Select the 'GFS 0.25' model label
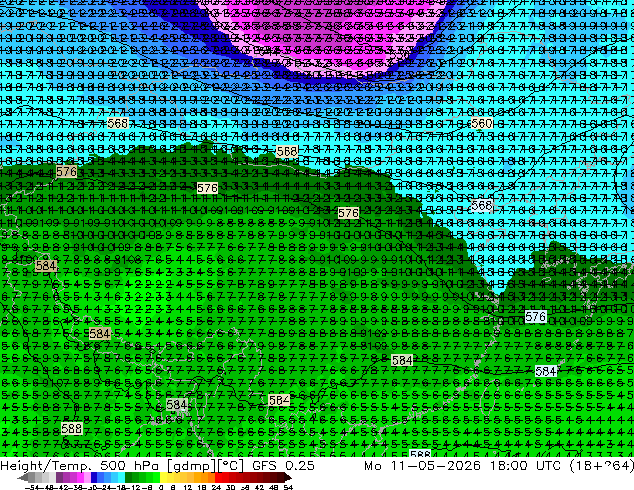This screenshot has height=490, width=634. click(x=283, y=466)
